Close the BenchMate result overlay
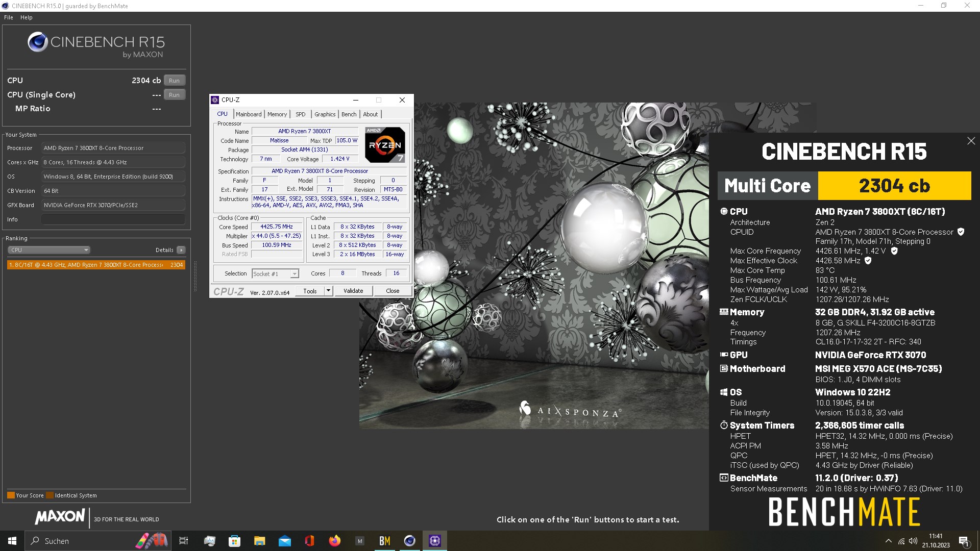The image size is (980, 551). [971, 141]
